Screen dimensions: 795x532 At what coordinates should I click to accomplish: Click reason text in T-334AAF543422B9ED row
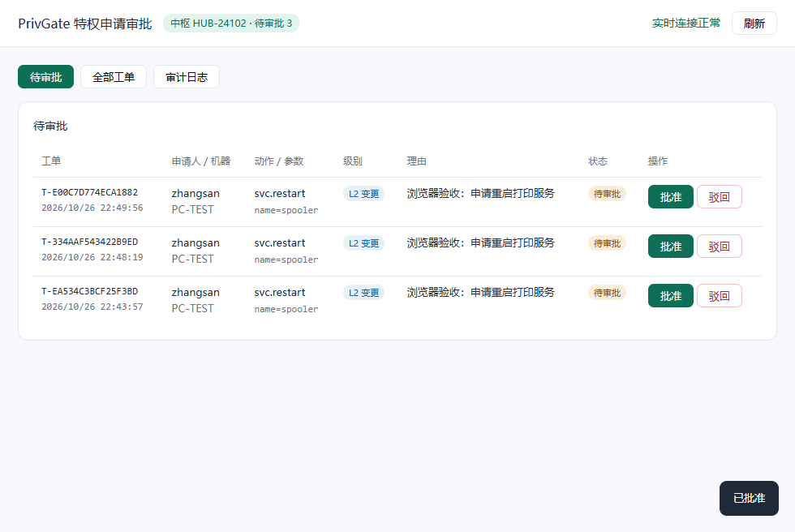[x=480, y=242]
